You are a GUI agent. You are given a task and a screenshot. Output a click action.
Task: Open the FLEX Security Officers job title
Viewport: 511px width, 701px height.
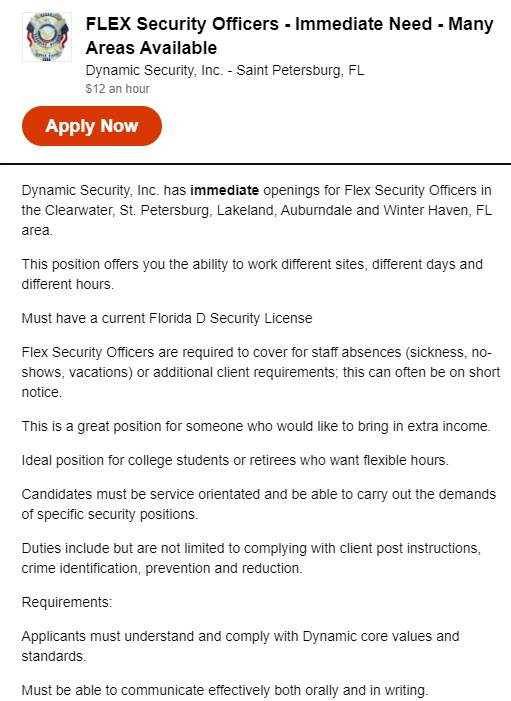point(289,36)
